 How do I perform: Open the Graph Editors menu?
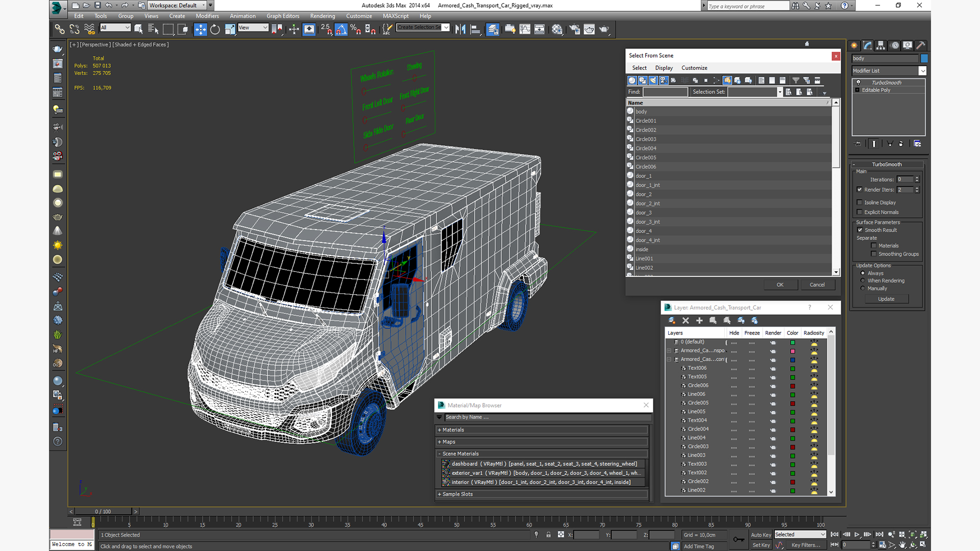point(283,16)
